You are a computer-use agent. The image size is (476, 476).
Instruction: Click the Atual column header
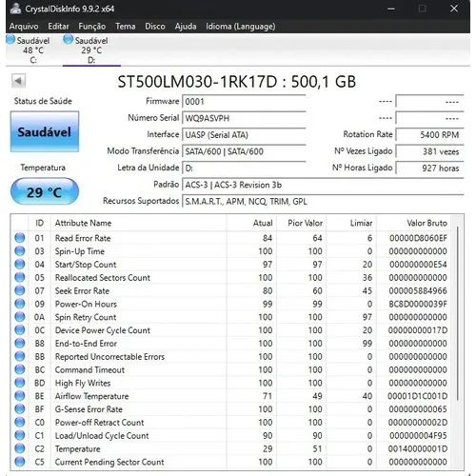point(251,223)
